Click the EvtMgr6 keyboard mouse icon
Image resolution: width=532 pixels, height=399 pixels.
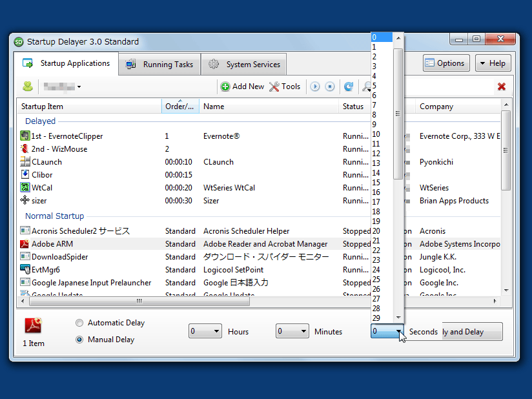coord(25,269)
